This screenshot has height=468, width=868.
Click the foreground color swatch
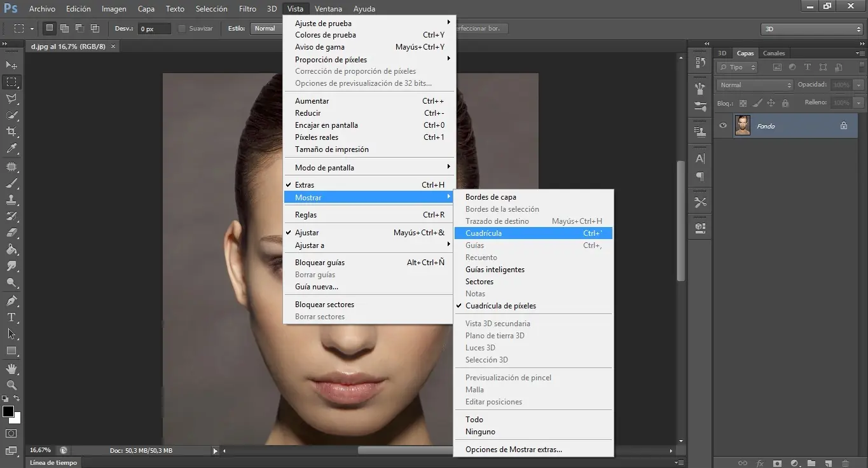[x=9, y=411]
